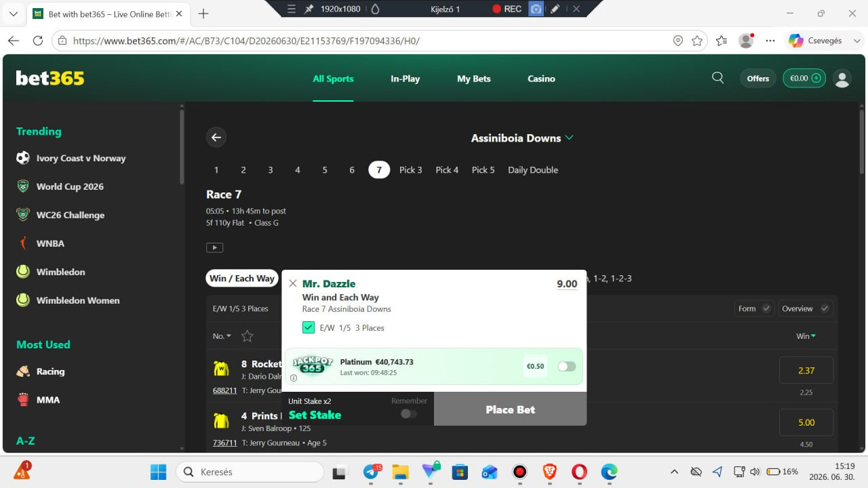Select race number 3
This screenshot has height=488, width=868.
pyautogui.click(x=270, y=170)
